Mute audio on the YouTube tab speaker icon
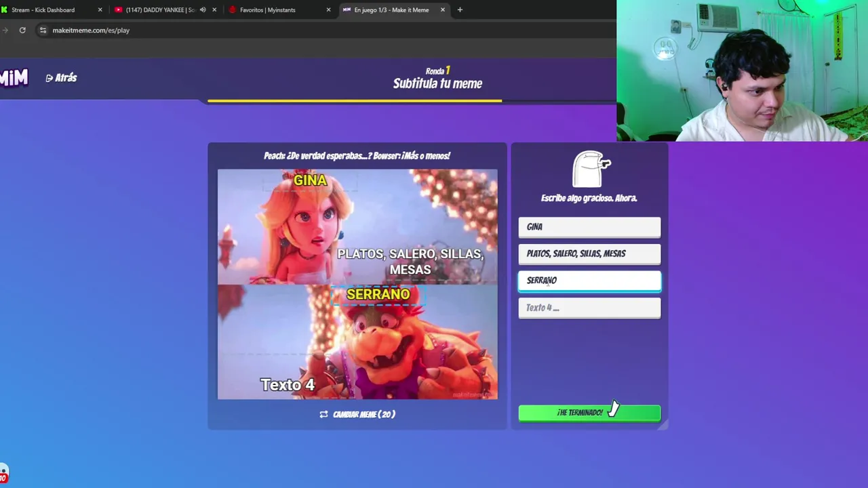868x488 pixels. click(x=203, y=9)
